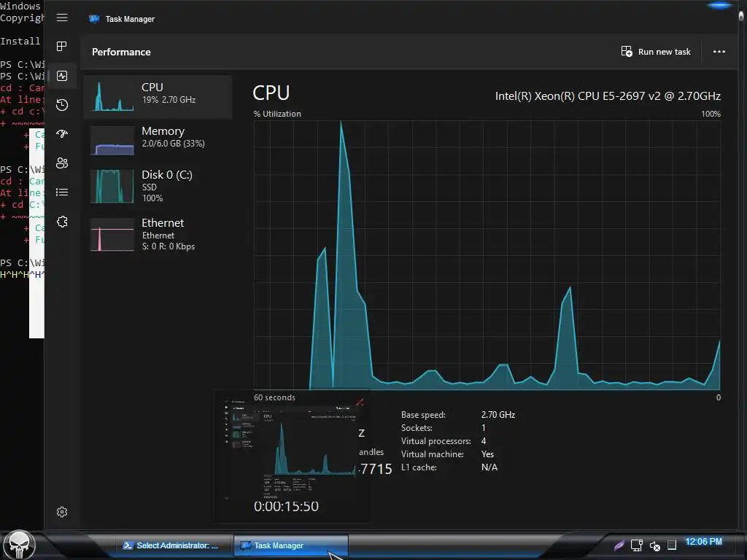Screen dimensions: 747x560
Task: Click the Performance page heading
Action: point(121,52)
